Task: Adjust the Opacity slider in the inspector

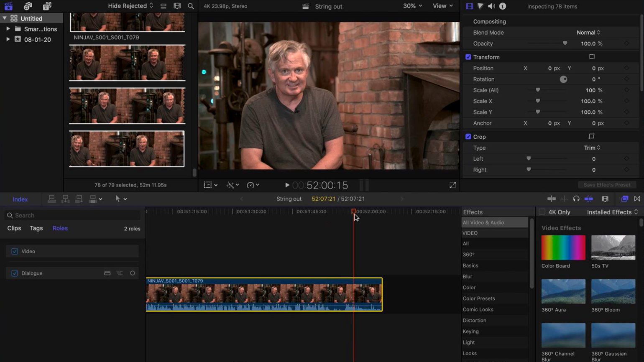Action: point(565,43)
